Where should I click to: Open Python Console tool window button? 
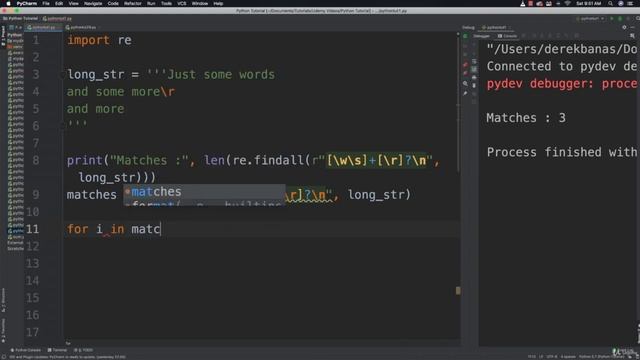(x=26, y=350)
